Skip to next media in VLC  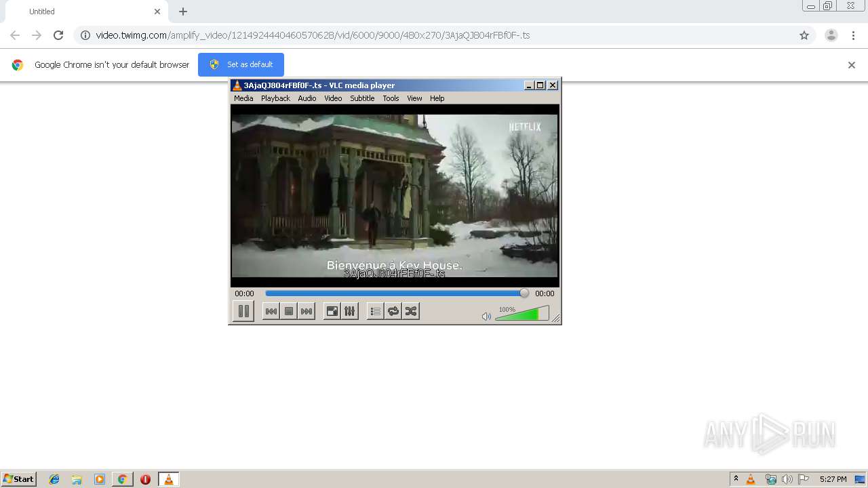click(307, 311)
